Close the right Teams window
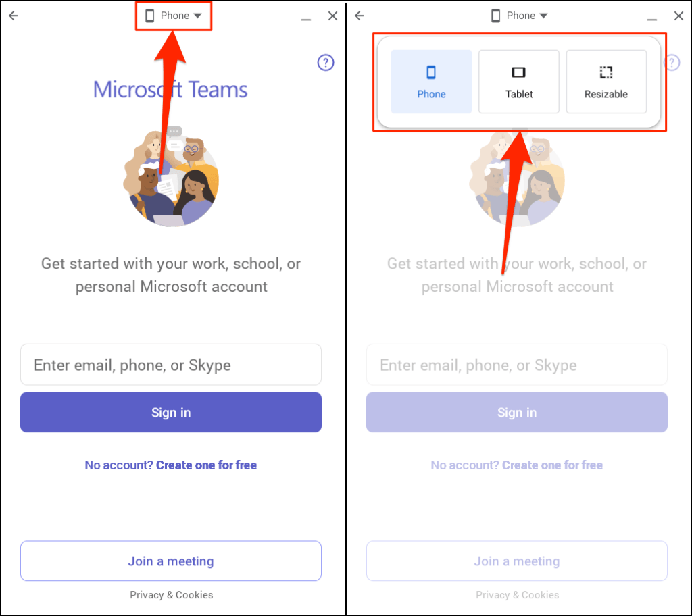 678,16
